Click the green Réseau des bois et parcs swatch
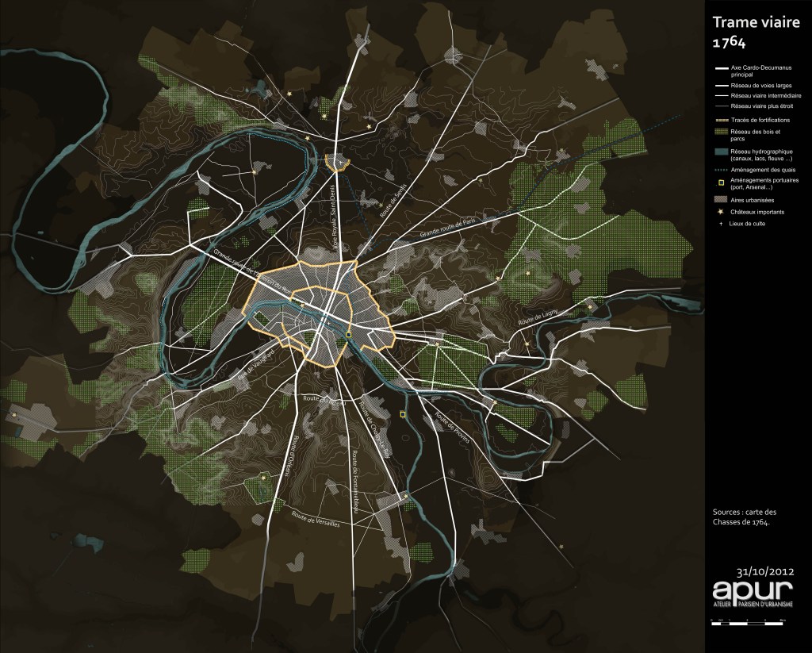The height and width of the screenshot is (653, 812). pyautogui.click(x=720, y=132)
